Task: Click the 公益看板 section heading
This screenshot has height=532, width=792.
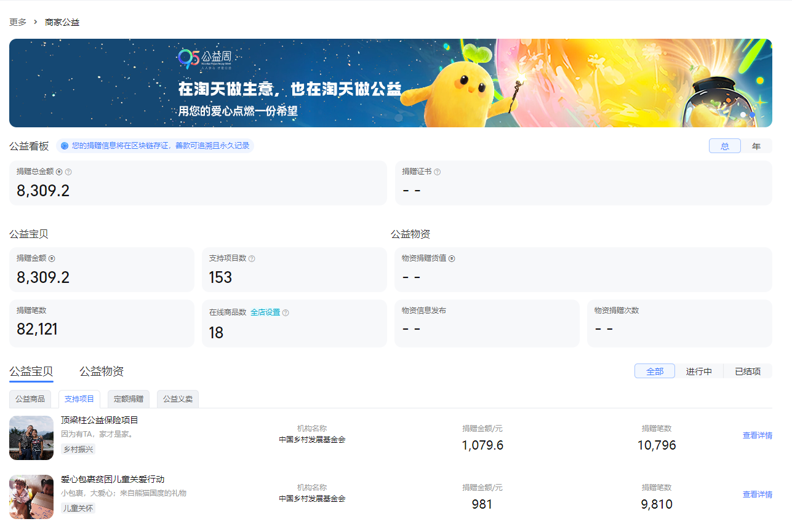Action: point(29,146)
